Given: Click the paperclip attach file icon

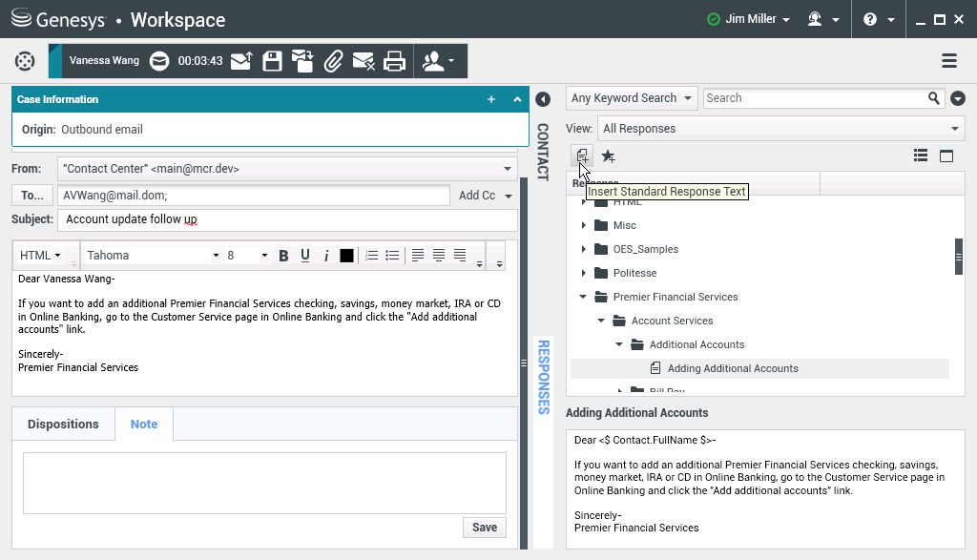Looking at the screenshot, I should pos(332,61).
